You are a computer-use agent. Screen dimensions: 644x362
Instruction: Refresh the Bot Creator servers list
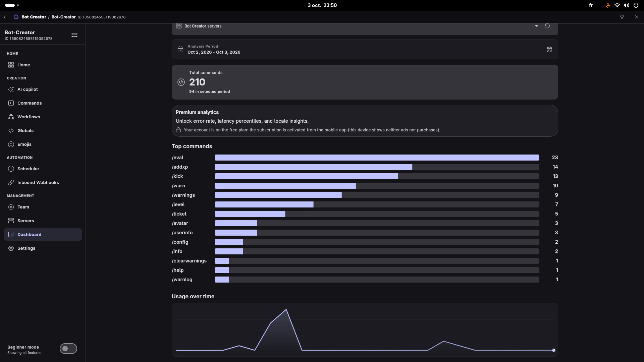(547, 26)
